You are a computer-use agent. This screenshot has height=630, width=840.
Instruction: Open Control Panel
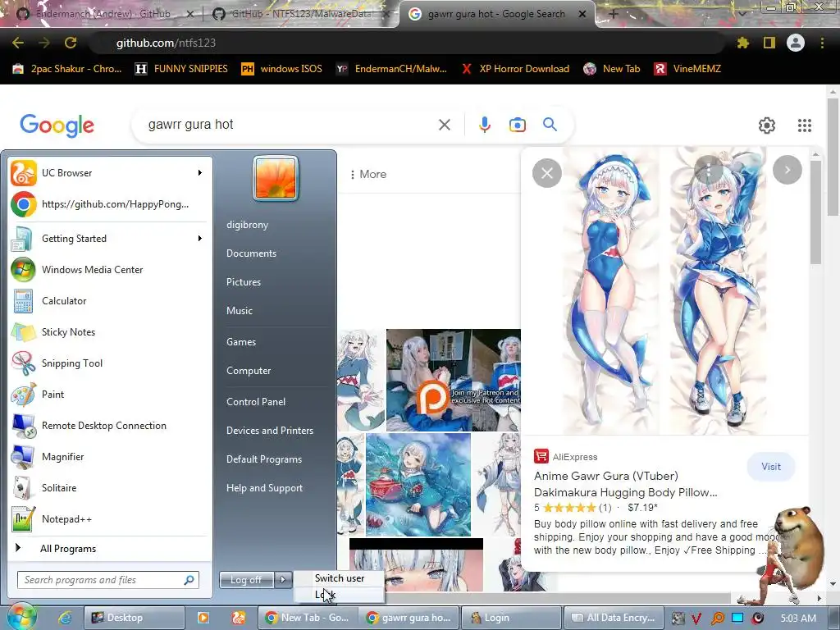pyautogui.click(x=256, y=402)
